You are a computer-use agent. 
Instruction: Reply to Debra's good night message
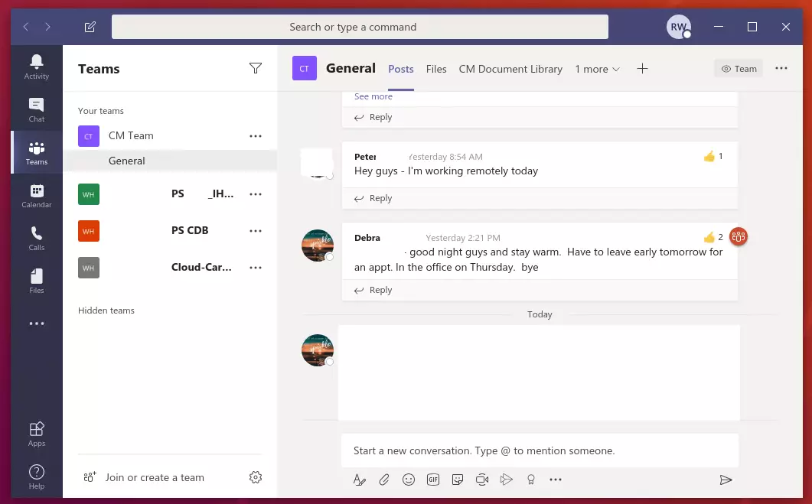373,291
